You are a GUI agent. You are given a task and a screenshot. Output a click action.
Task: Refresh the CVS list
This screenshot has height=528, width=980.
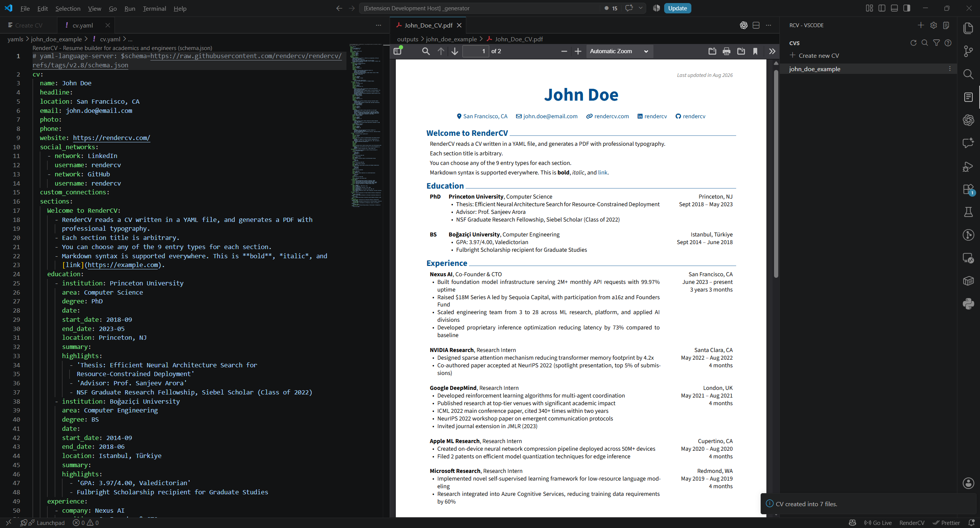pyautogui.click(x=913, y=43)
